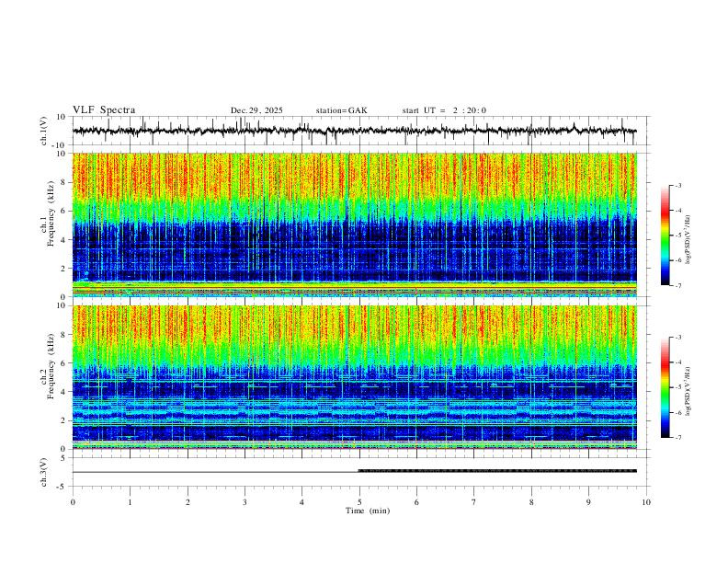Select the "station=GAK" header text
Screen dimensions: 728x563
coord(342,110)
